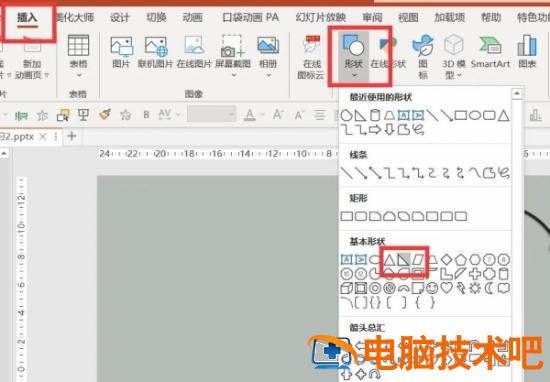Image resolution: width=550 pixels, height=382 pixels.
Task: Click the 在线图片 icon in the ribbon
Action: (x=194, y=46)
